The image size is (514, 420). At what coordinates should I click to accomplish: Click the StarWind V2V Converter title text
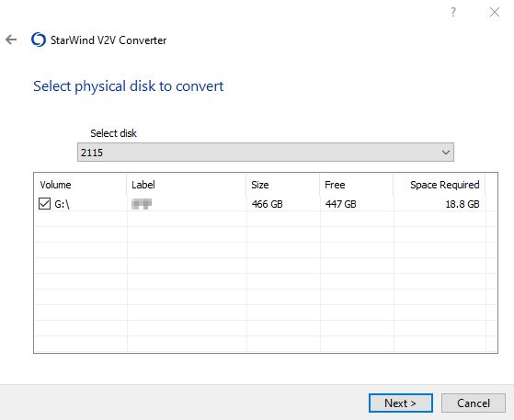coord(109,40)
